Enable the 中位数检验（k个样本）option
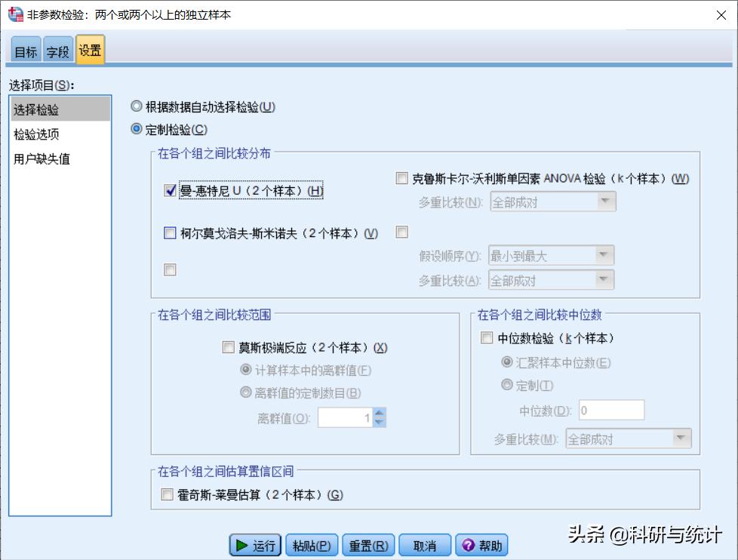The width and height of the screenshot is (738, 560). (x=487, y=338)
